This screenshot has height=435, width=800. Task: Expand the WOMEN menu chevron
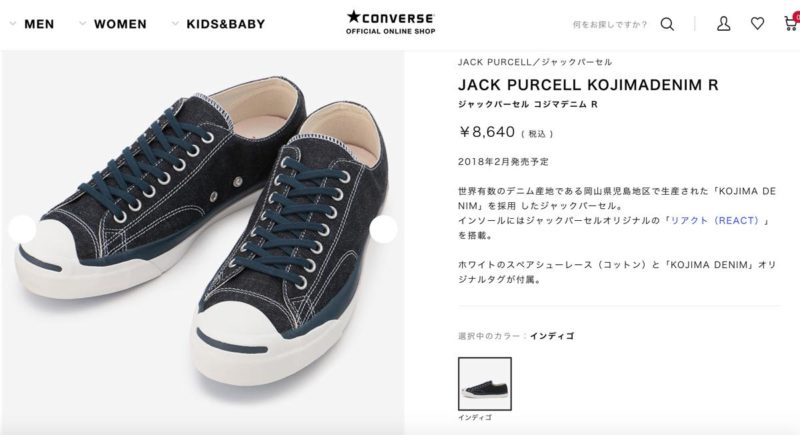pos(83,23)
